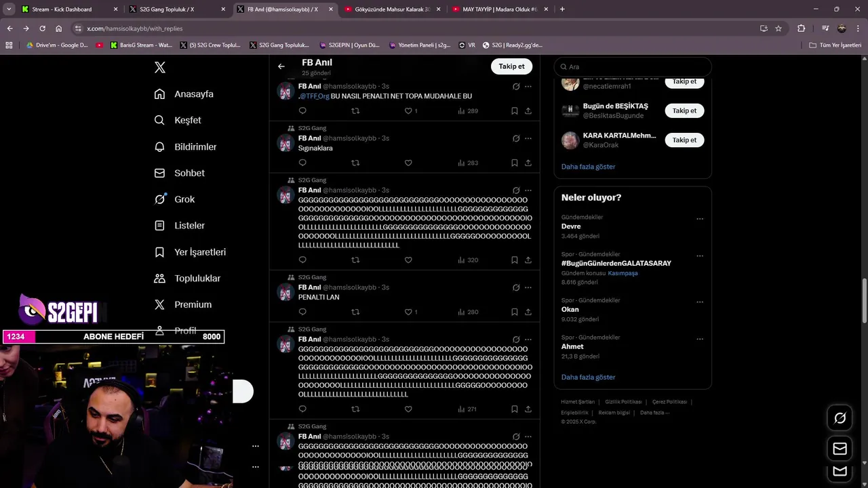The height and width of the screenshot is (488, 868).
Task: Open options for Devre trend
Action: coord(700,219)
